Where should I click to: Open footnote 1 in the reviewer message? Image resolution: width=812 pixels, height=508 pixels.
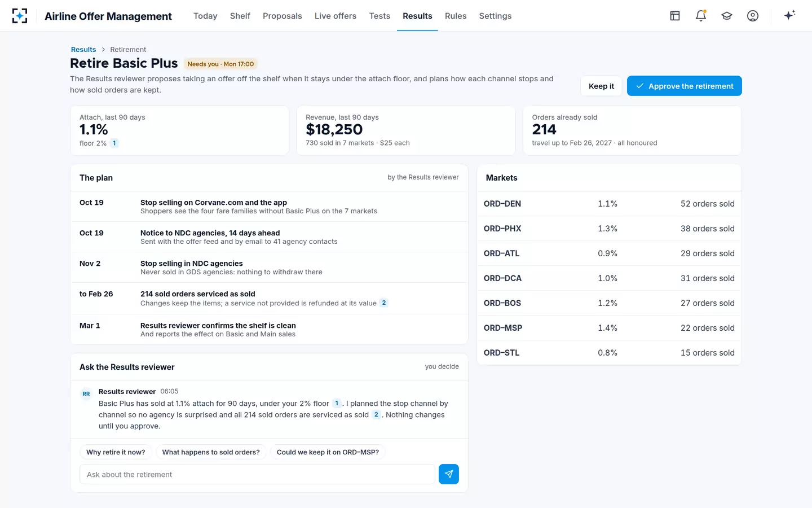point(337,404)
